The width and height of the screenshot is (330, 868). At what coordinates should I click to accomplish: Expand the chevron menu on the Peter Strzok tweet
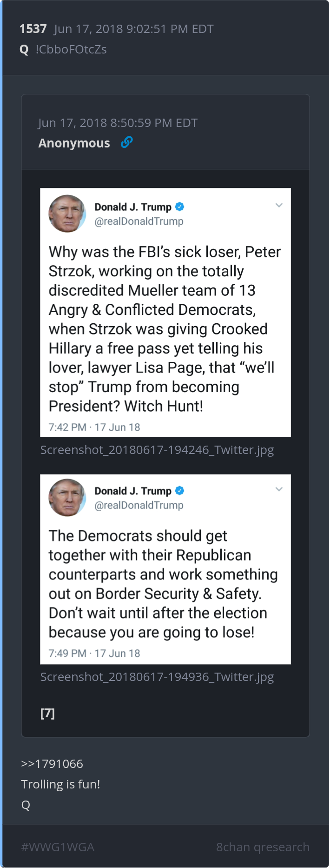(x=279, y=205)
